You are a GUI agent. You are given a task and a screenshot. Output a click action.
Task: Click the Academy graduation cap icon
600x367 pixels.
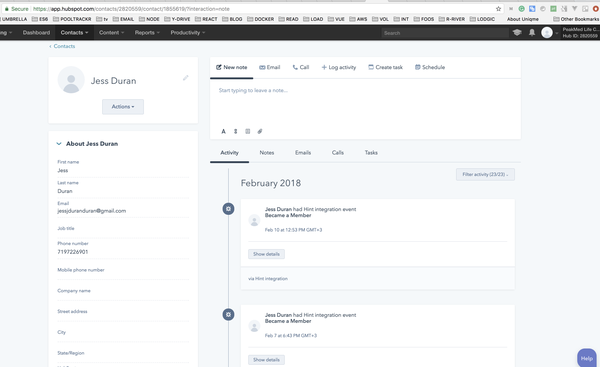point(517,33)
